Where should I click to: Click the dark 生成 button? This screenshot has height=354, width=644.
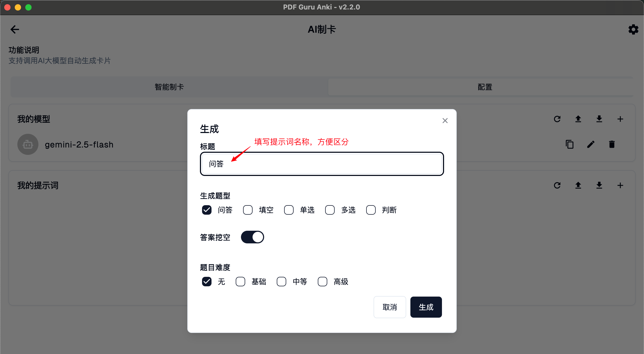pos(426,307)
